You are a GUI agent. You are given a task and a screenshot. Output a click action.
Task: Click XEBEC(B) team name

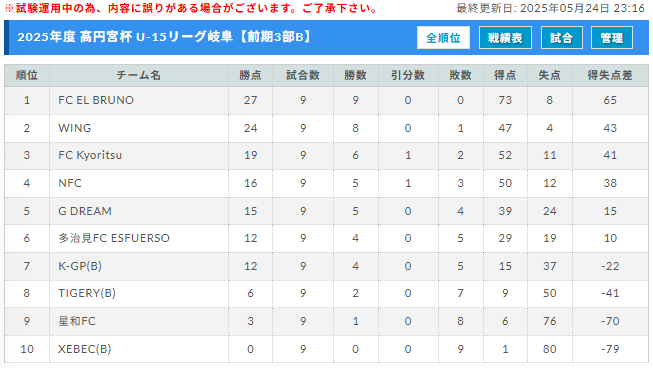(85, 349)
